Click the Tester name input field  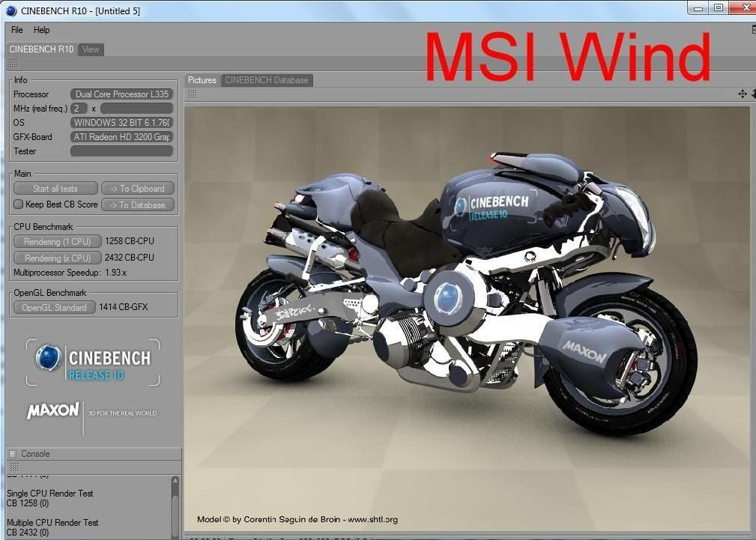pyautogui.click(x=121, y=151)
